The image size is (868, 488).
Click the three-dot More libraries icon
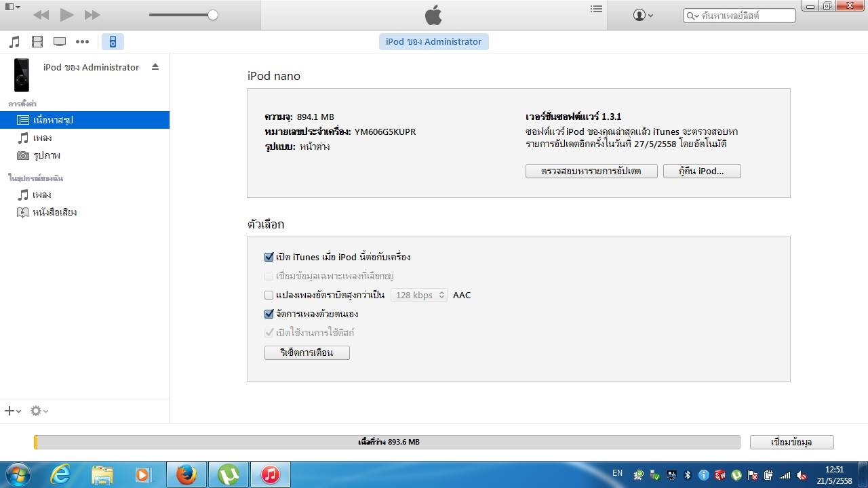click(x=82, y=42)
